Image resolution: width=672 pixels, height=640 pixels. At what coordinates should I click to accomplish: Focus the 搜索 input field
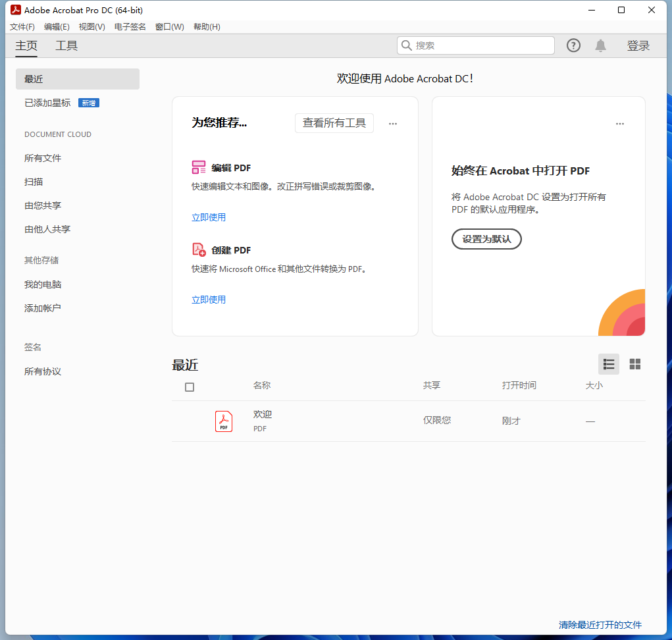click(x=476, y=45)
